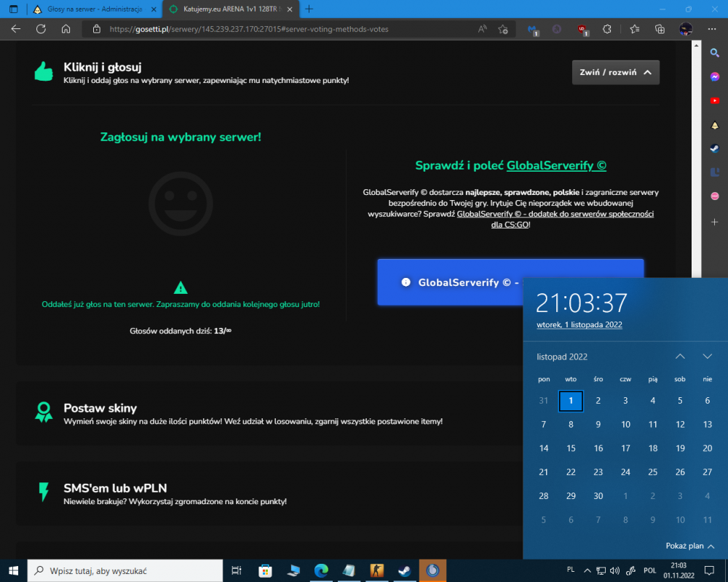Open the tab actions menu icon
Viewport: 728px width, 582px height.
point(13,9)
